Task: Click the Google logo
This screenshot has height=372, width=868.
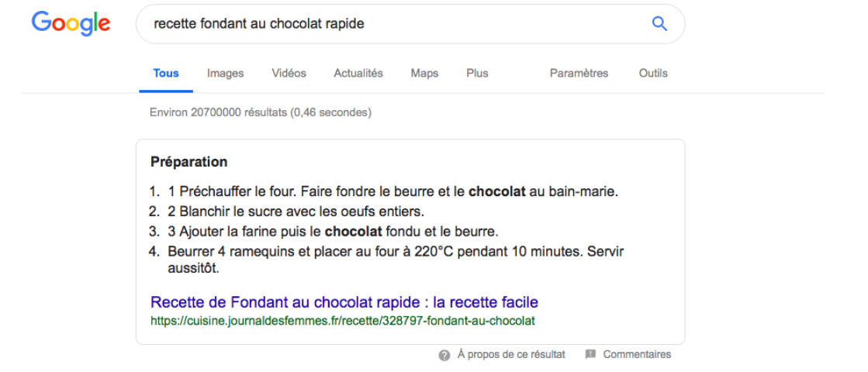Action: point(71,24)
